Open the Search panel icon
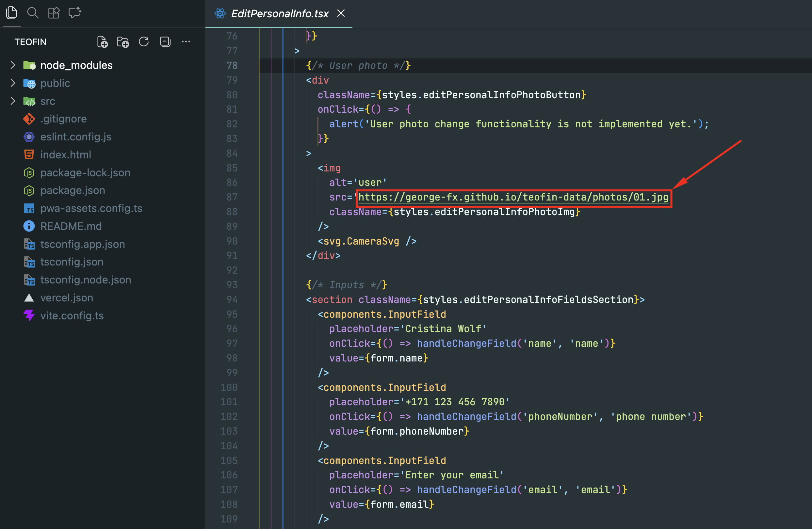 click(x=33, y=13)
